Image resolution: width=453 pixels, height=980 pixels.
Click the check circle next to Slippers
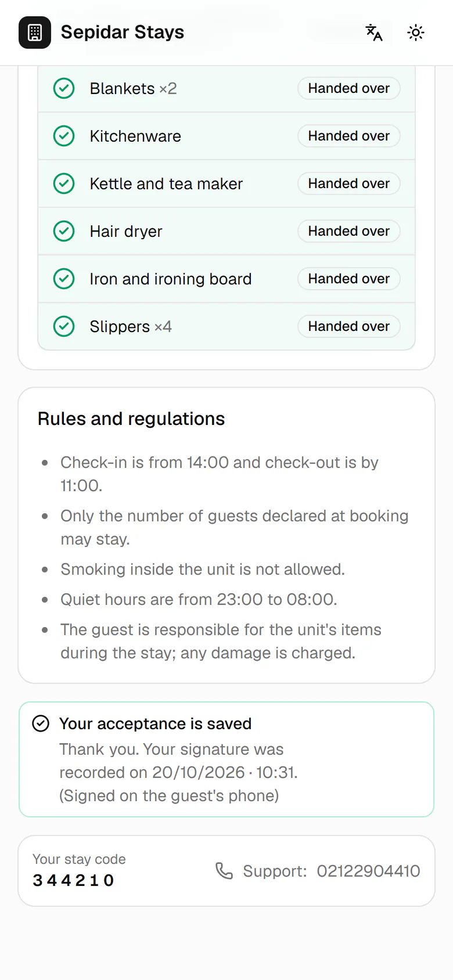point(64,326)
